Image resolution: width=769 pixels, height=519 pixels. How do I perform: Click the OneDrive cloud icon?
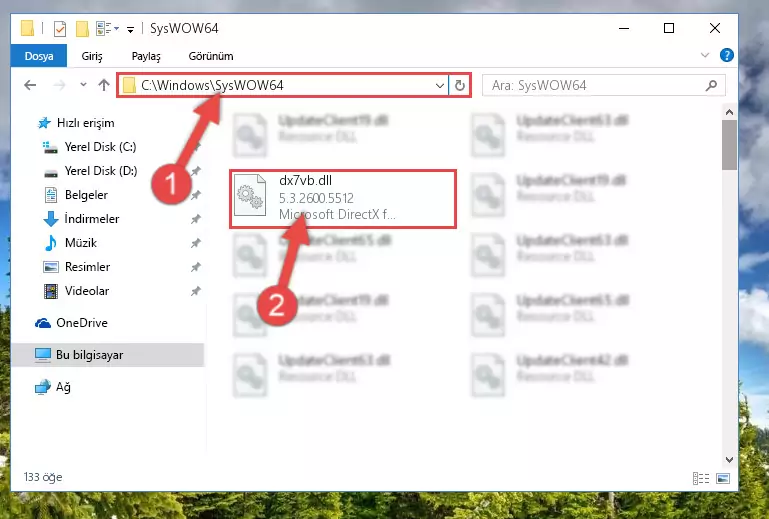43,323
